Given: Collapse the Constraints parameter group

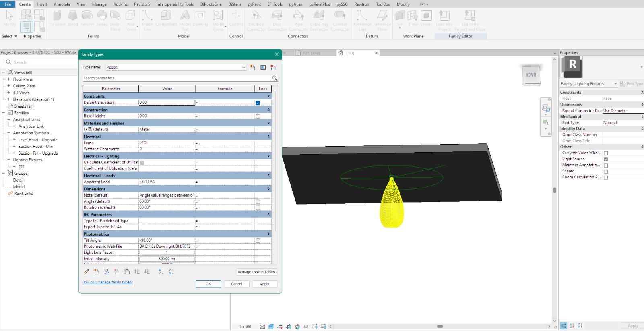Looking at the screenshot, I should (268, 96).
